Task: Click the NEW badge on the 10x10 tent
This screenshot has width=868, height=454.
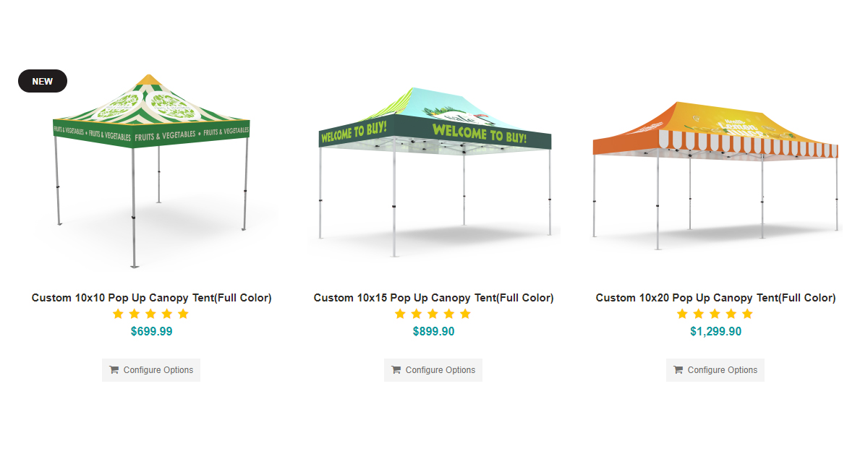Action: click(43, 81)
